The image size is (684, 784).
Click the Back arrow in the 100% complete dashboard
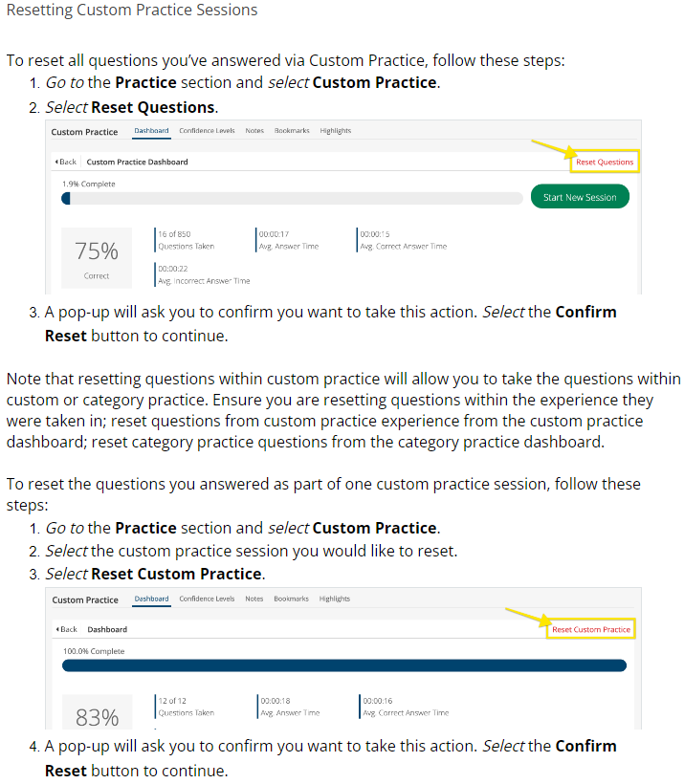point(67,629)
